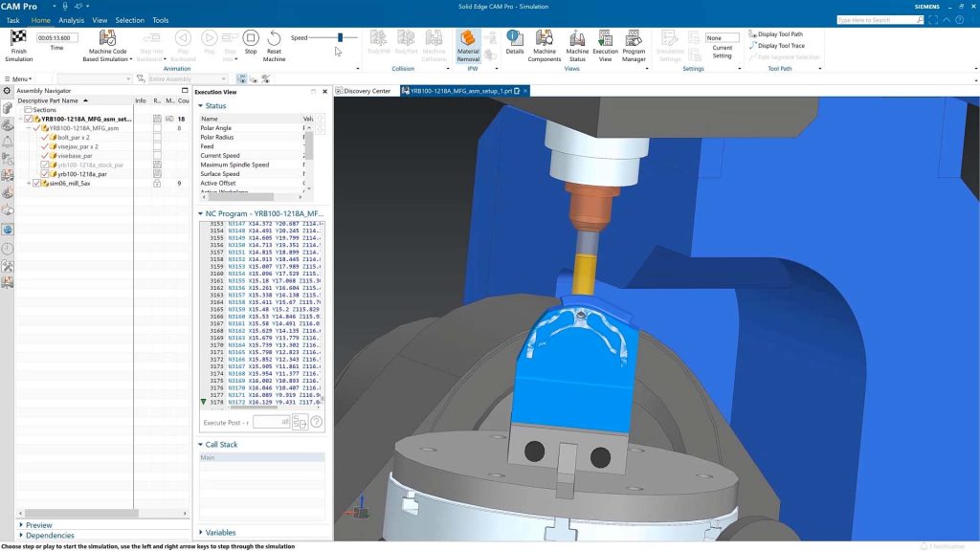The height and width of the screenshot is (551, 980).
Task: Switch to the Analysis menu
Action: pos(71,19)
